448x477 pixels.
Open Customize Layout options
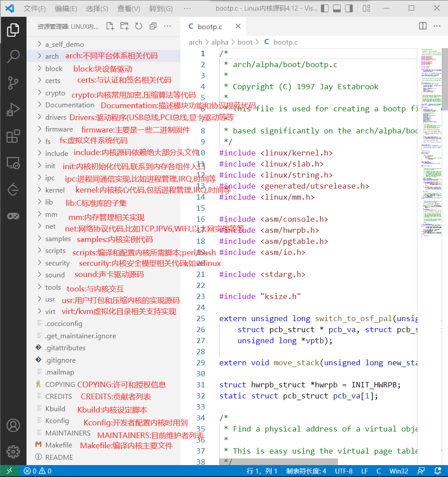pos(366,8)
